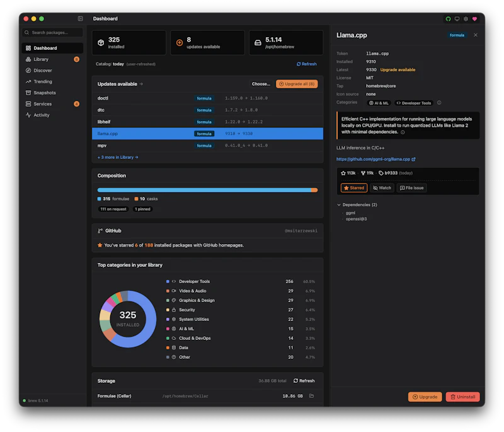Screen dimensions: 504x432
Task: Click the star count 113k icon
Action: [x=343, y=173]
